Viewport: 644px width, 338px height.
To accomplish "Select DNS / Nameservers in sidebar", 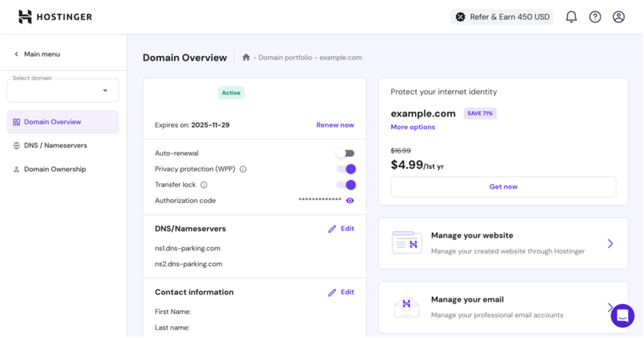I will coord(55,145).
